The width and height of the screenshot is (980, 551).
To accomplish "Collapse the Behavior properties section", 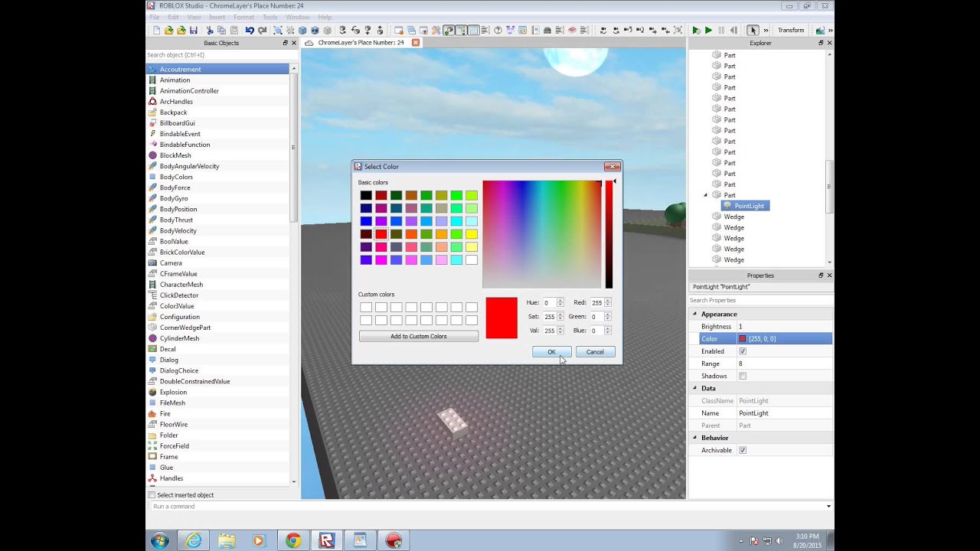I will click(x=695, y=438).
